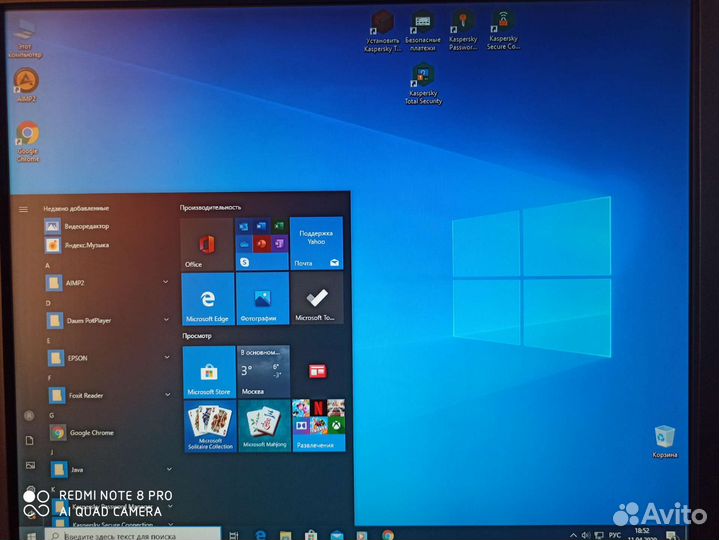This screenshot has width=719, height=540.
Task: Switch the РУС input language indicator
Action: 614,535
